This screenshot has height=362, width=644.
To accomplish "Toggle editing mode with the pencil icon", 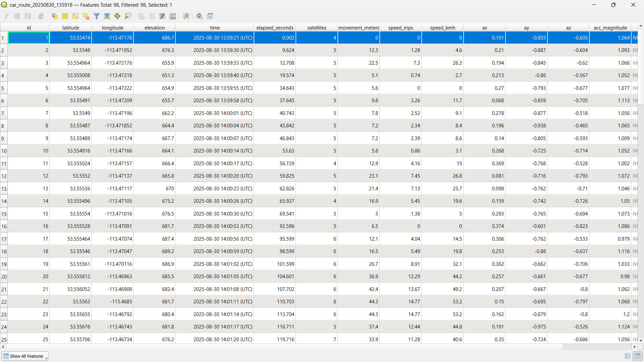I will 6,16.
